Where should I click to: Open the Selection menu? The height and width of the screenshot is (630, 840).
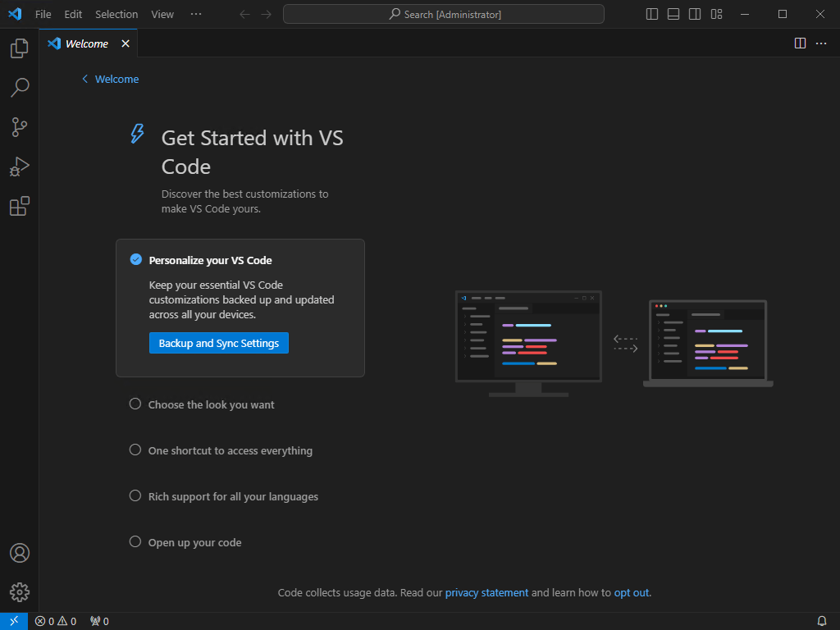point(116,15)
